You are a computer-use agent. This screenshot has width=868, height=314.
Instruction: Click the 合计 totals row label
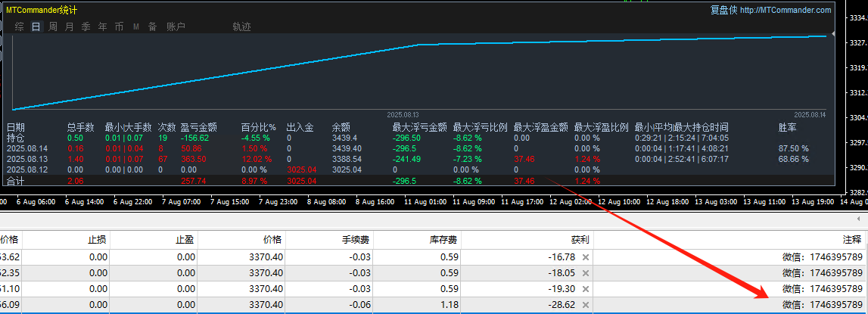15,181
